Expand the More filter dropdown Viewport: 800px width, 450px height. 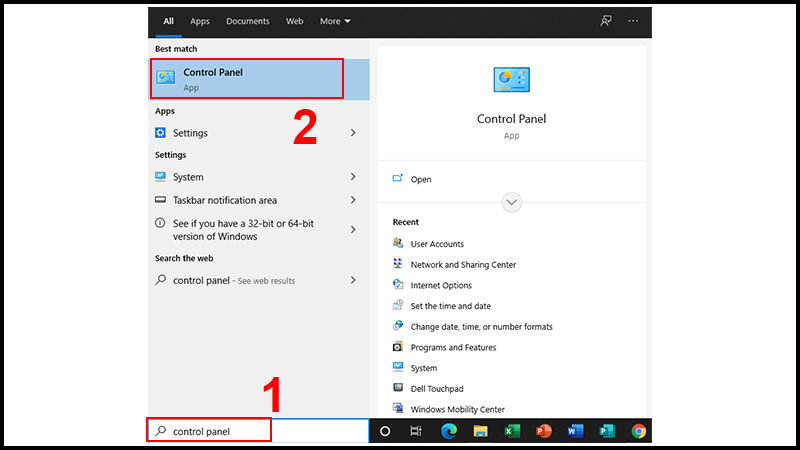point(335,21)
